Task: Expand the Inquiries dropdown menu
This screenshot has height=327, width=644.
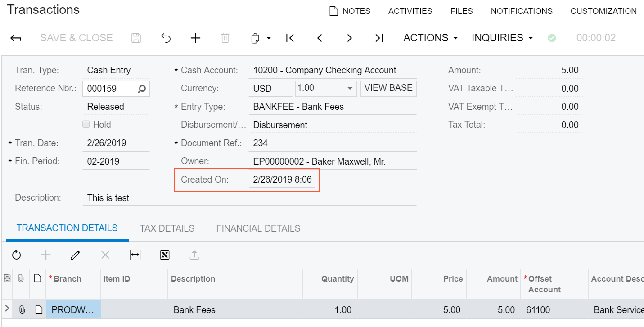Action: point(502,38)
